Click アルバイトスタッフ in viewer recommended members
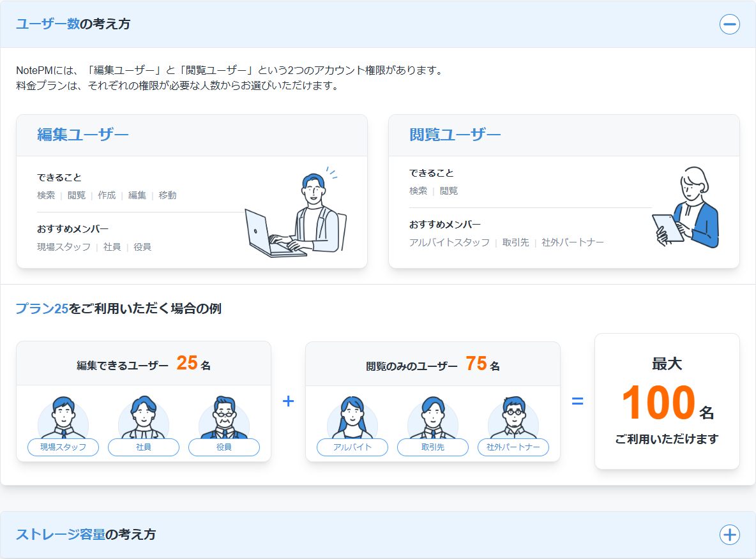Screen dimensions: 756x559 (450, 242)
